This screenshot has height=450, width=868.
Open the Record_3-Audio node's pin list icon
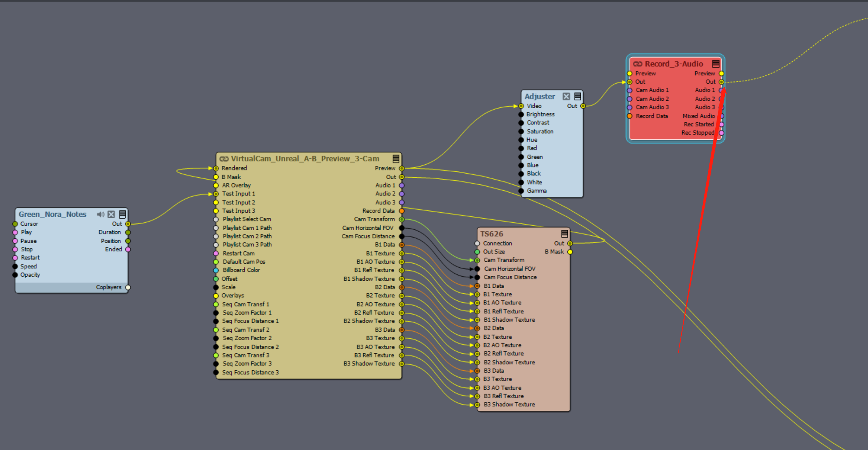(716, 64)
